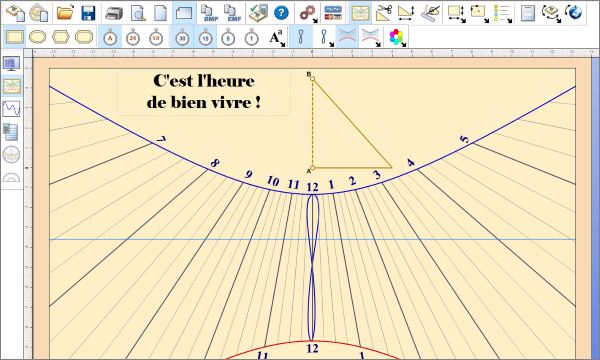Click the PayPal credit cards icon

point(333,13)
